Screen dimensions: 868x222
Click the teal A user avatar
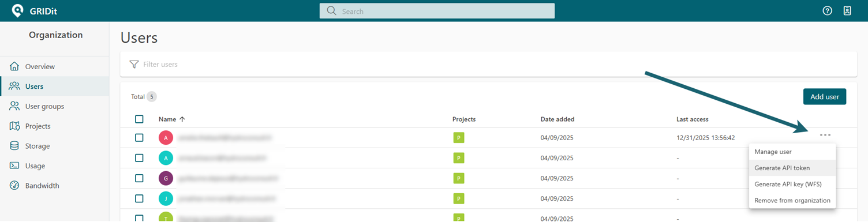pyautogui.click(x=166, y=158)
